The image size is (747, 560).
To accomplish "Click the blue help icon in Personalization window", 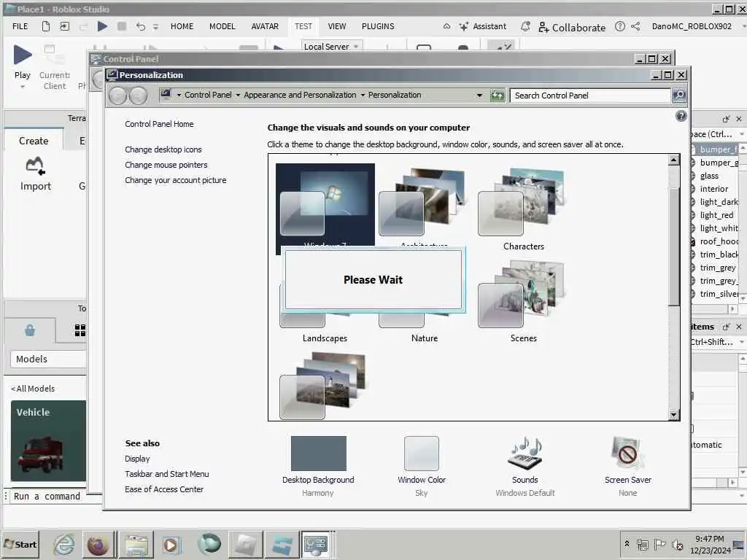I will click(681, 116).
